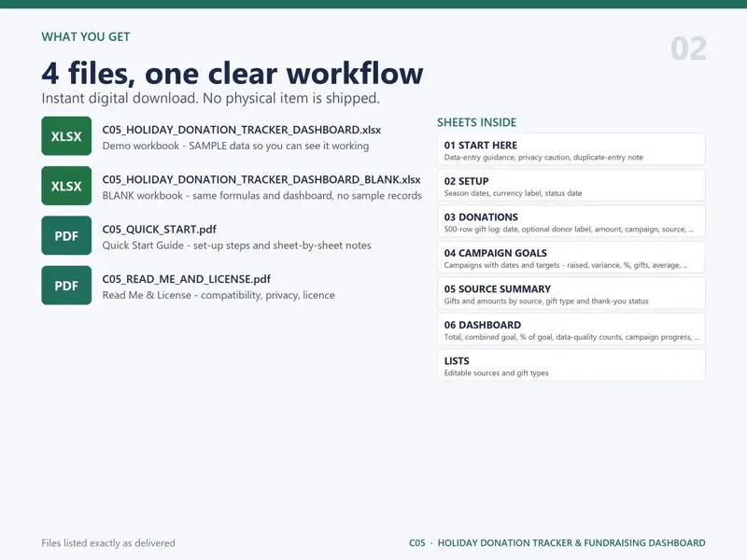The height and width of the screenshot is (560, 747).
Task: Click the 'Campaigns with dates and targets' description
Action: click(567, 265)
